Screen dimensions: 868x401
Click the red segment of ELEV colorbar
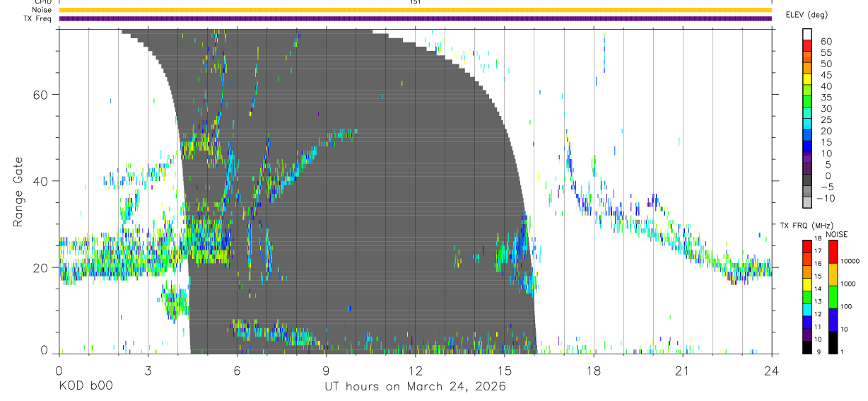point(807,47)
